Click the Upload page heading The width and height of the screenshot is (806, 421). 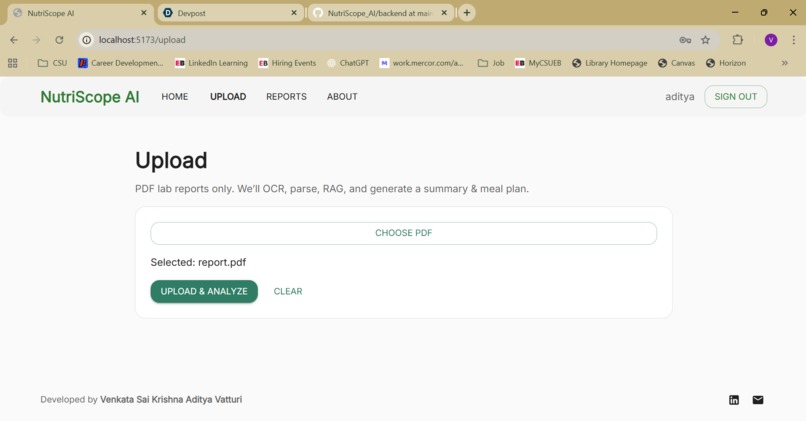[171, 160]
